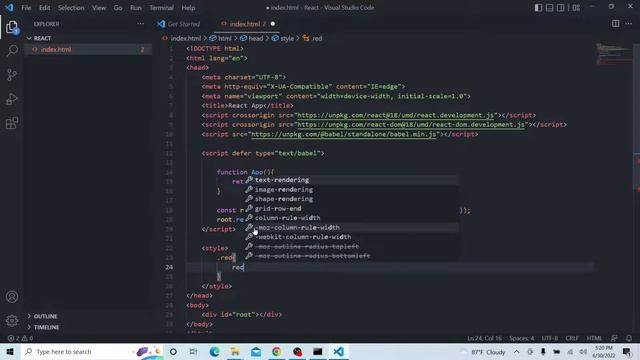Image resolution: width=640 pixels, height=360 pixels.
Task: Click the editor minimap
Action: pyautogui.click(x=613, y=54)
